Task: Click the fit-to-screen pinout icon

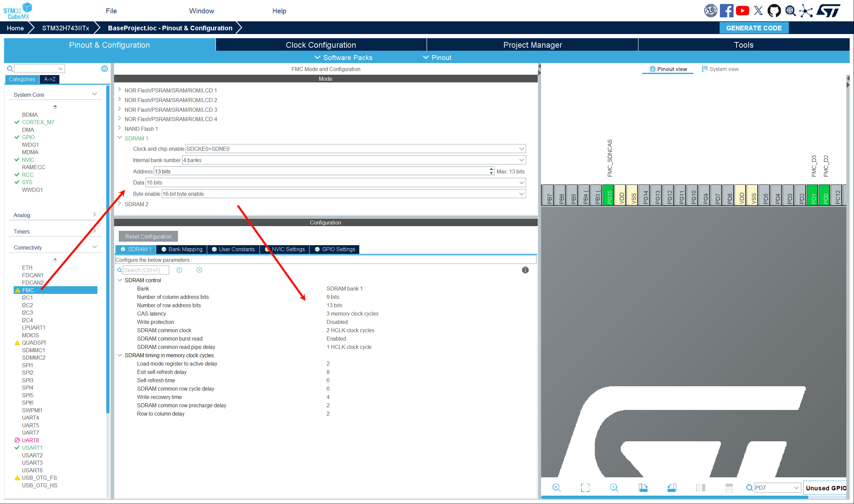Action: coord(585,488)
